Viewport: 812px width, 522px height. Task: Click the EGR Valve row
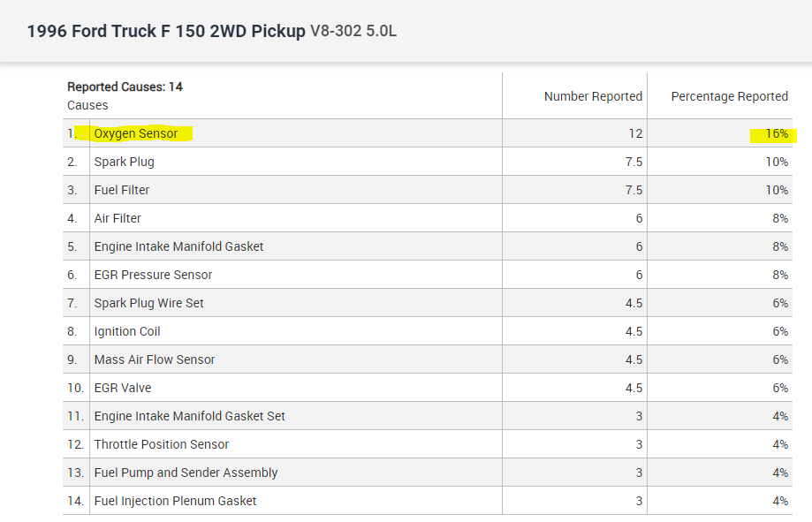(x=123, y=388)
